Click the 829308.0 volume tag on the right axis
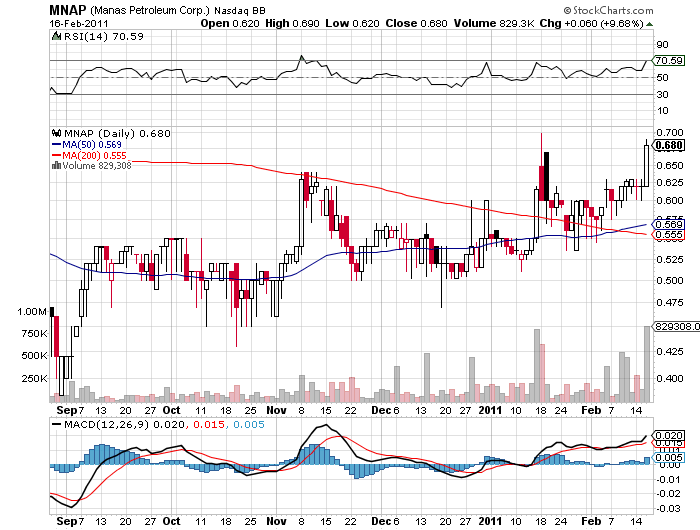 [677, 327]
